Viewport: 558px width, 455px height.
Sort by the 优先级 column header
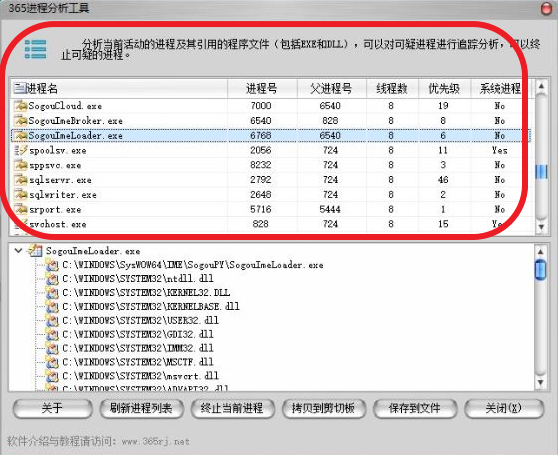pyautogui.click(x=444, y=88)
